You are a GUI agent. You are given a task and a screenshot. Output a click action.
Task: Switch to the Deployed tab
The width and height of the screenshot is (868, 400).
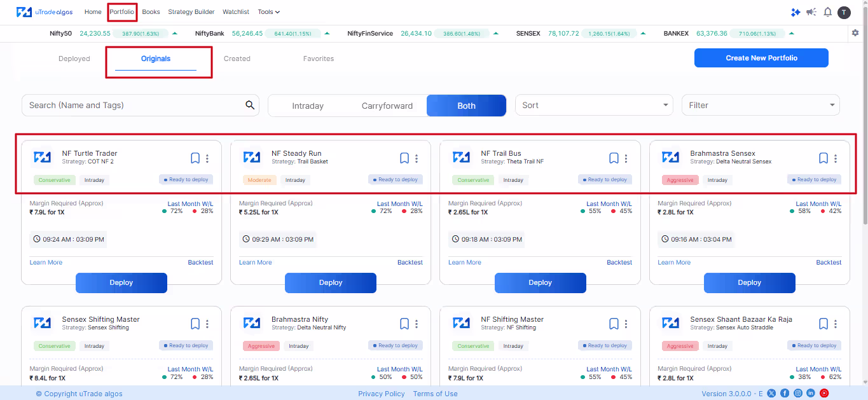tap(74, 59)
